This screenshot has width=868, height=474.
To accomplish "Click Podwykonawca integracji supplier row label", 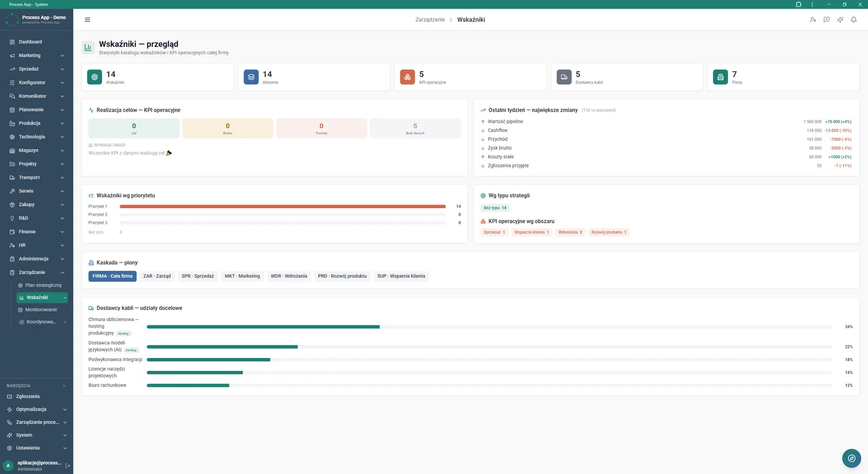I will 115,360.
